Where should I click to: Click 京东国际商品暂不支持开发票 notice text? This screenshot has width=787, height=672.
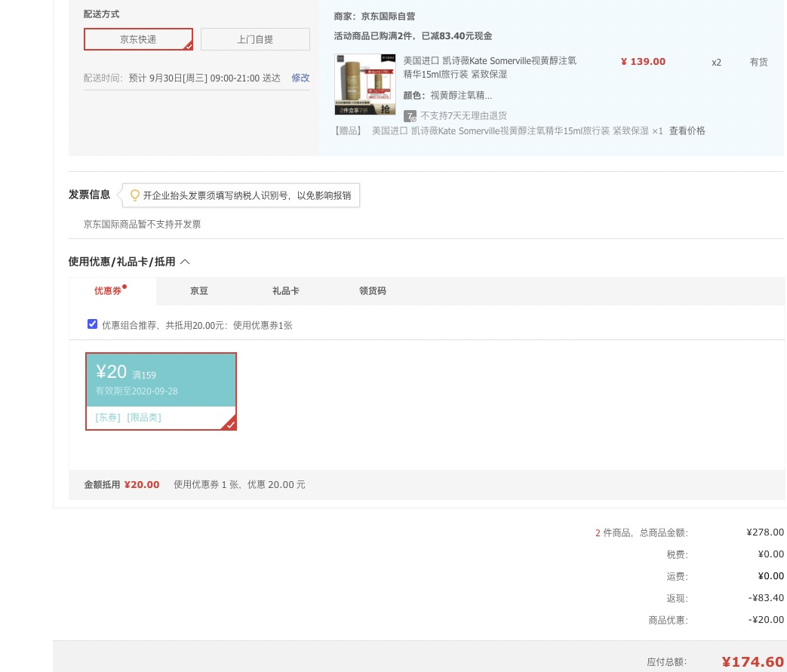point(142,224)
